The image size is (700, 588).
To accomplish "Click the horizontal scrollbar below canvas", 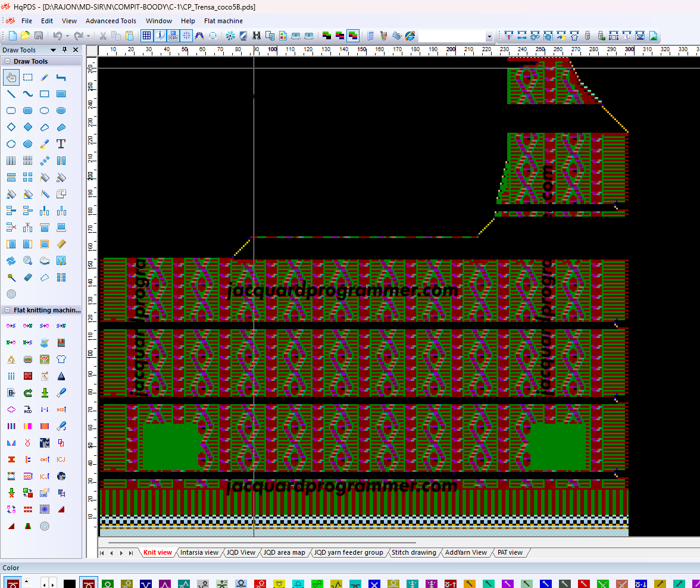I will click(x=262, y=543).
